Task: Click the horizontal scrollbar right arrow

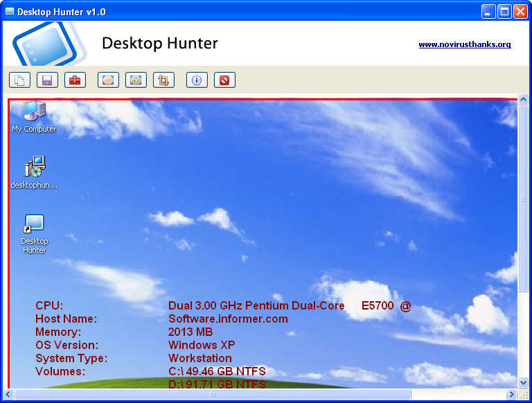Action: coord(512,394)
